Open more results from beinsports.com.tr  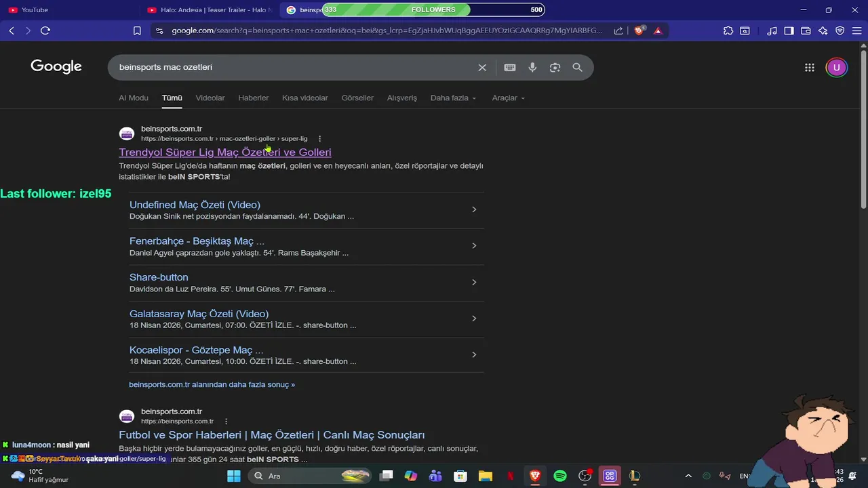point(212,384)
